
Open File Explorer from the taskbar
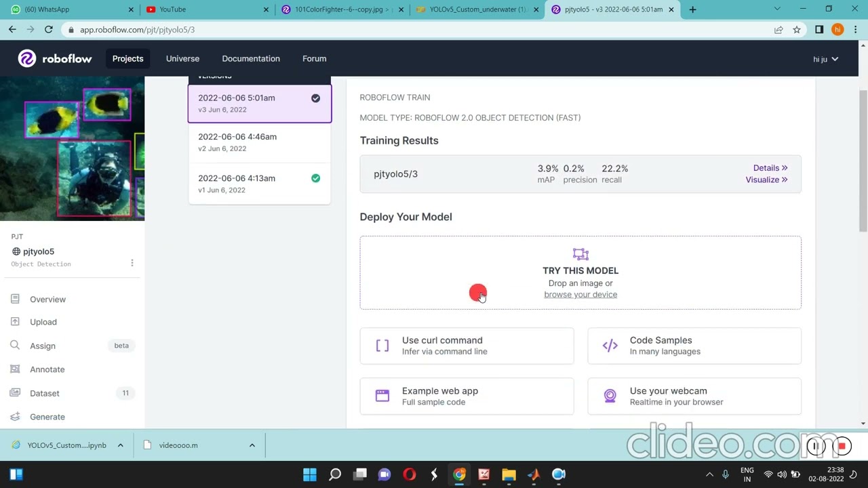tap(509, 474)
